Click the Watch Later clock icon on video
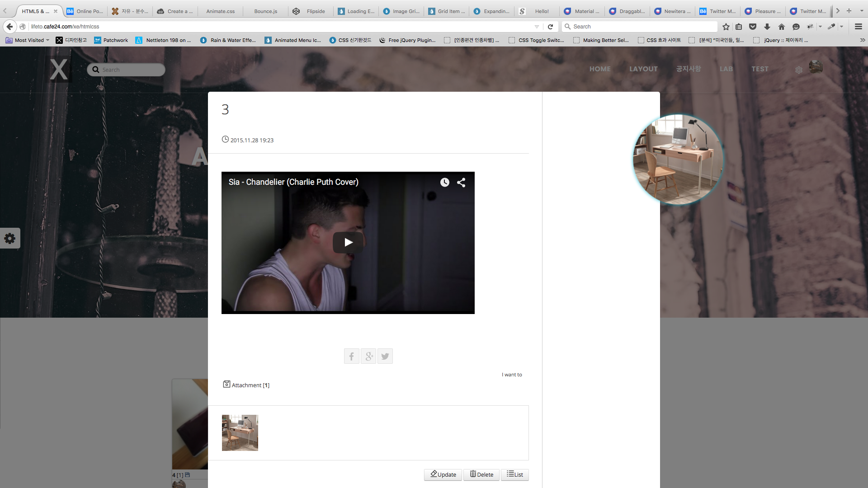The height and width of the screenshot is (488, 868). 445,182
